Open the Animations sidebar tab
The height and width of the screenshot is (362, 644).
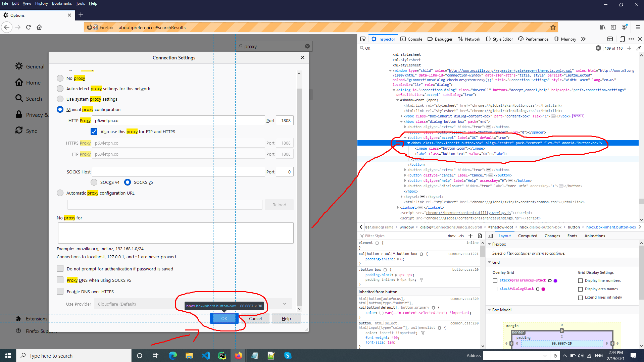pyautogui.click(x=595, y=236)
